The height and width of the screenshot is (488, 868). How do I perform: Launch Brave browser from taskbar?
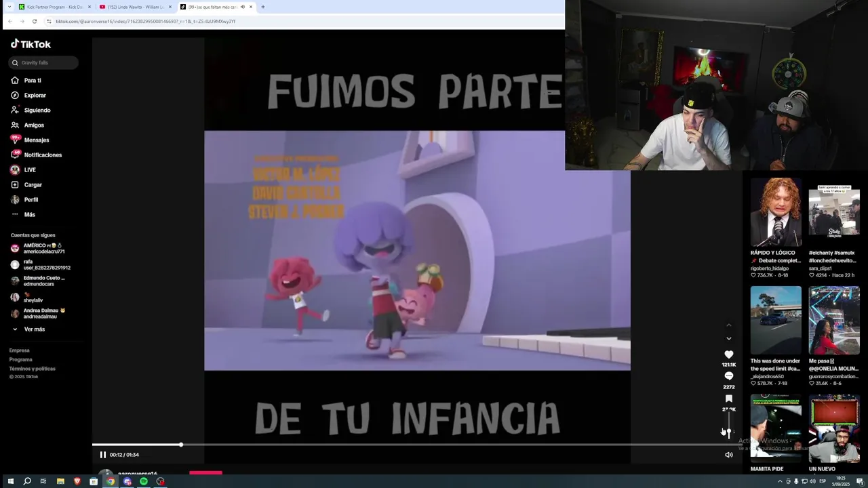coord(77,481)
